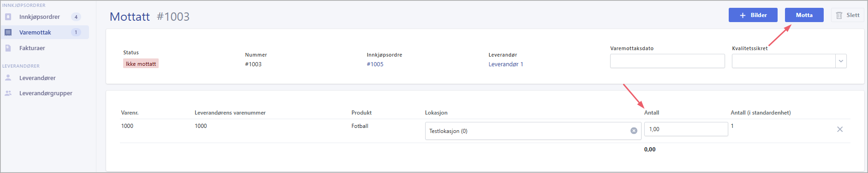Screen dimensions: 868x173
Task: Click the plus icon on Bilder
Action: pyautogui.click(x=743, y=15)
